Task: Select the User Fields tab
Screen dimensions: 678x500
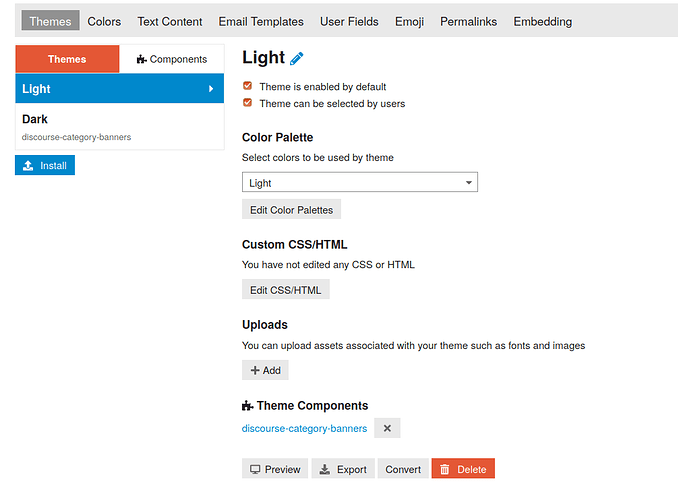Action: pyautogui.click(x=349, y=21)
